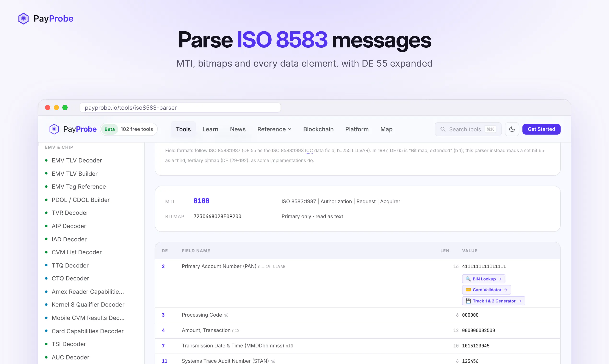
Task: Click the MTI value 0100
Action: point(201,201)
